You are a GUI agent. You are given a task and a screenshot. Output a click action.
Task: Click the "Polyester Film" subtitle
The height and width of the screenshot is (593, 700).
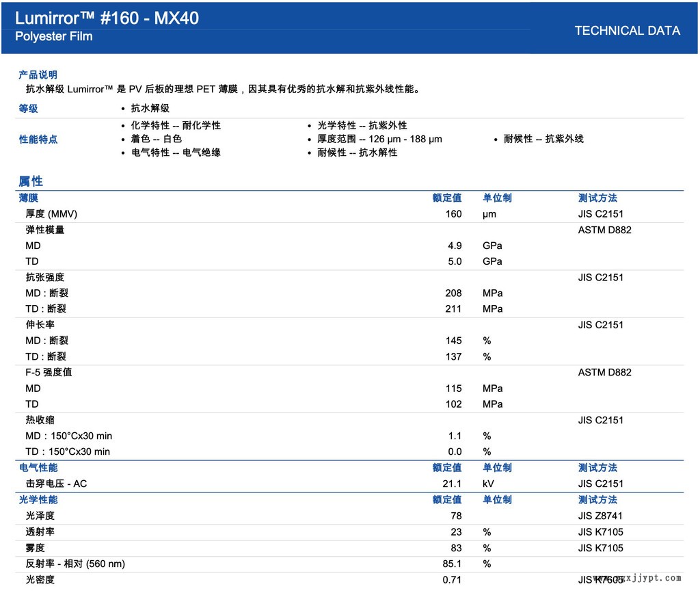coord(54,37)
